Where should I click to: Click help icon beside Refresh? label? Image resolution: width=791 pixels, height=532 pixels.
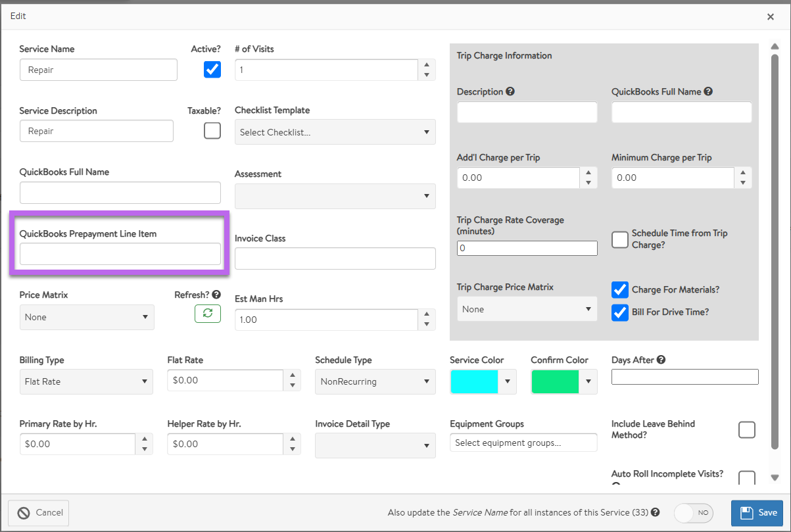[216, 295]
